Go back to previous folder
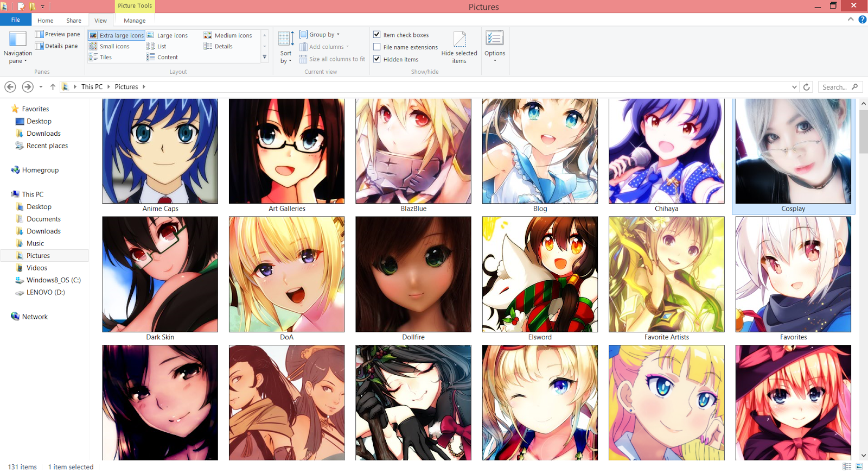 (10, 87)
